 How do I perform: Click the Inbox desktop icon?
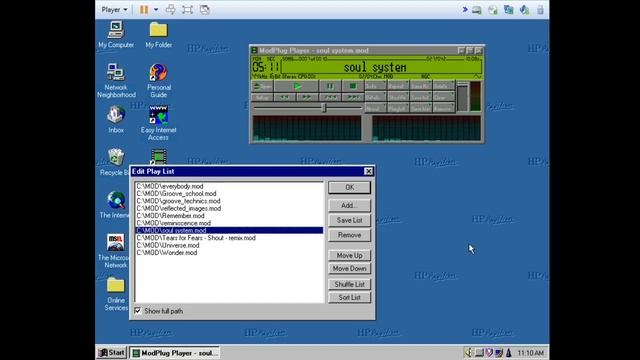coord(116,119)
